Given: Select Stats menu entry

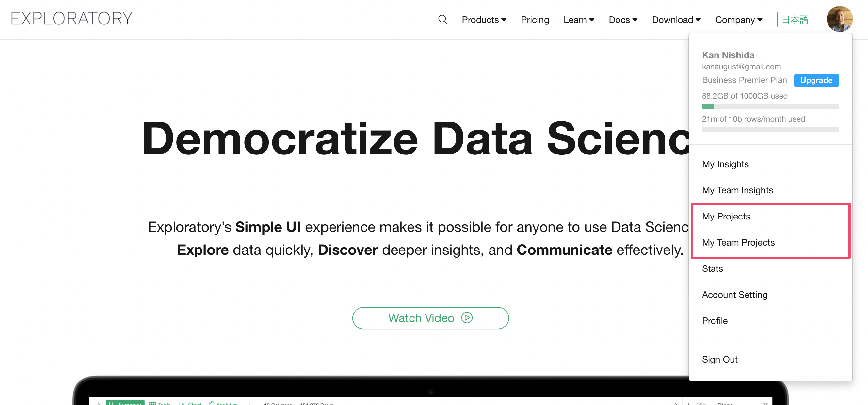Looking at the screenshot, I should point(712,268).
